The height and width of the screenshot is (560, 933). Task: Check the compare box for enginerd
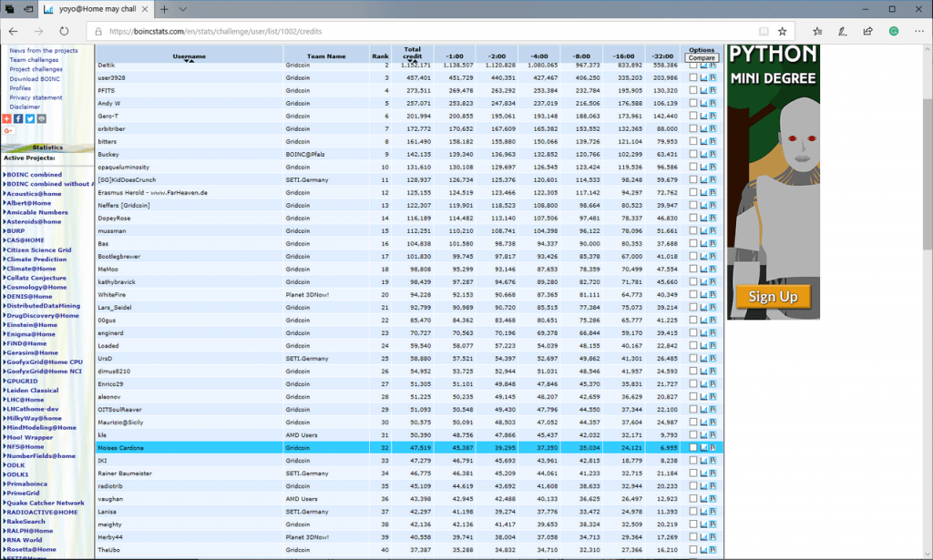(692, 332)
